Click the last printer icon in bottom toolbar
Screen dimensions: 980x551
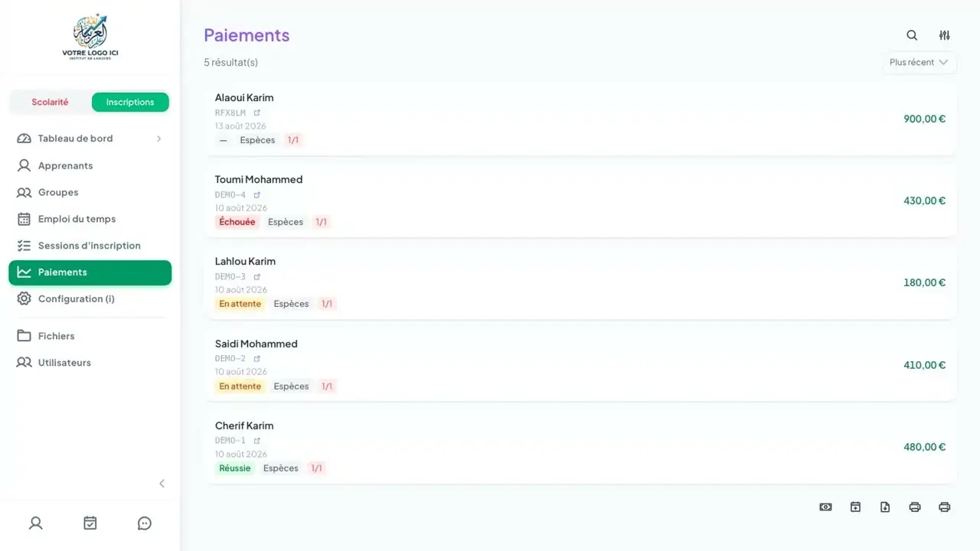[x=945, y=507]
